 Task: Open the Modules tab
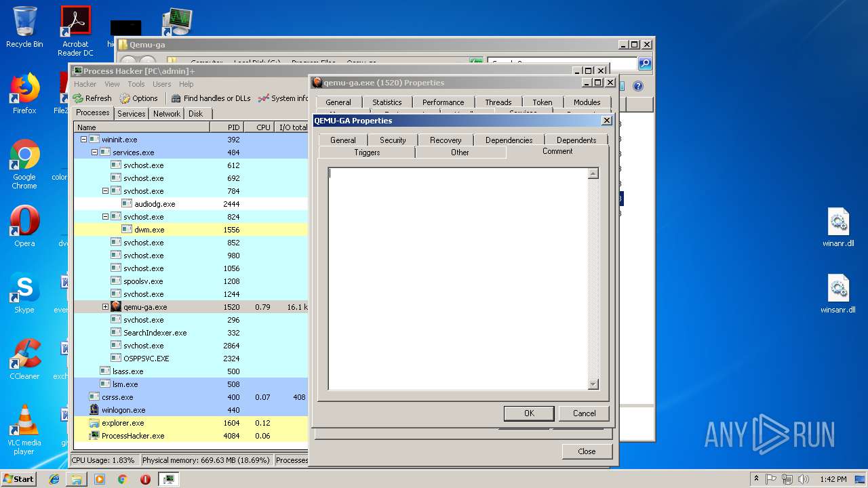point(587,102)
